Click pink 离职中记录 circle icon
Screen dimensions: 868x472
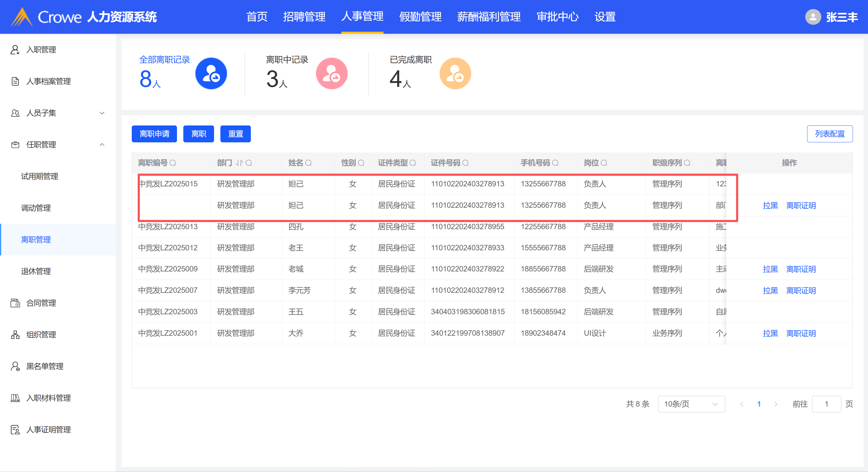click(x=331, y=74)
